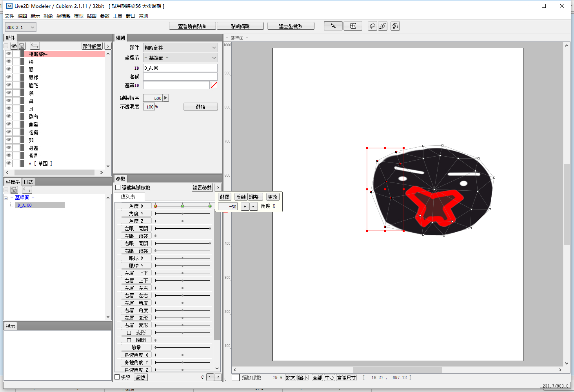Switch to the 日誌 tab

coord(28,182)
